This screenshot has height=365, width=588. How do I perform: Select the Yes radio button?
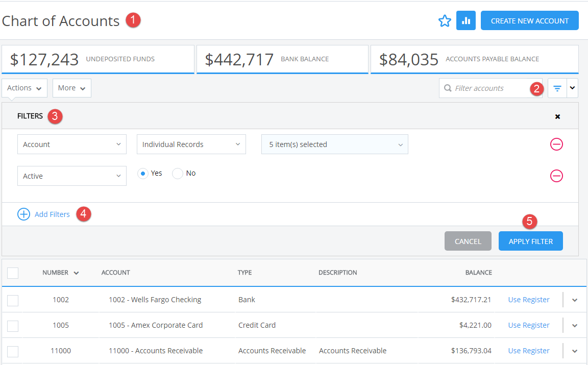pyautogui.click(x=143, y=173)
